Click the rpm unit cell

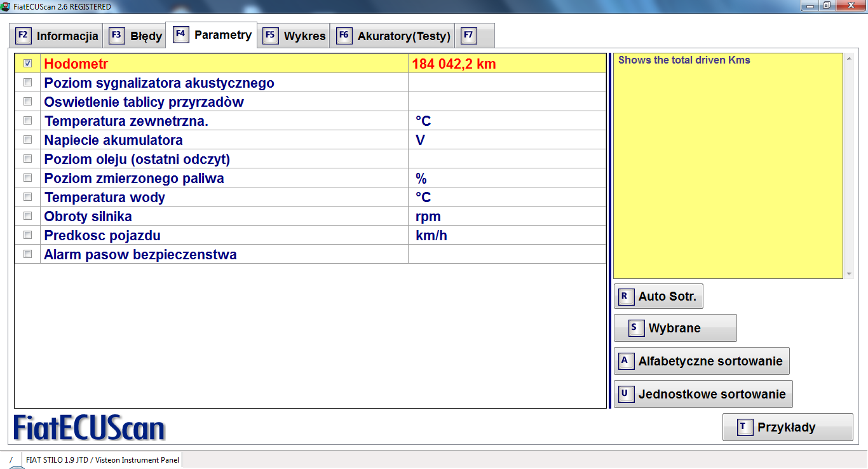pyautogui.click(x=506, y=216)
